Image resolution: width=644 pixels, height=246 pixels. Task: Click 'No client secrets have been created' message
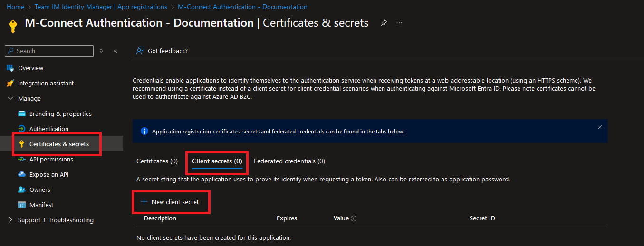pyautogui.click(x=213, y=237)
